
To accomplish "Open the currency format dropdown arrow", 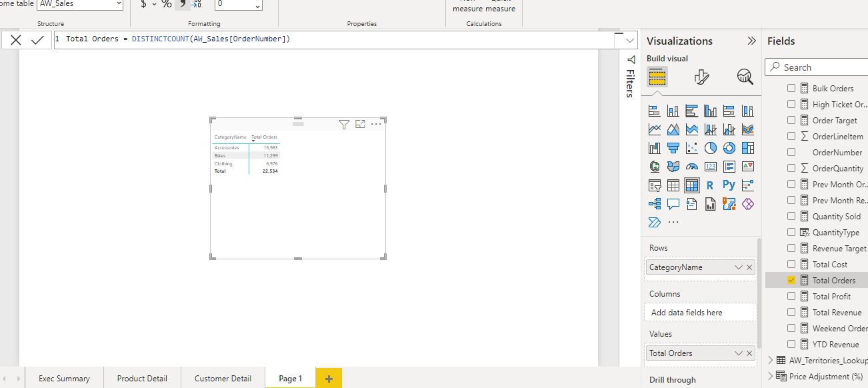I will point(155,4).
